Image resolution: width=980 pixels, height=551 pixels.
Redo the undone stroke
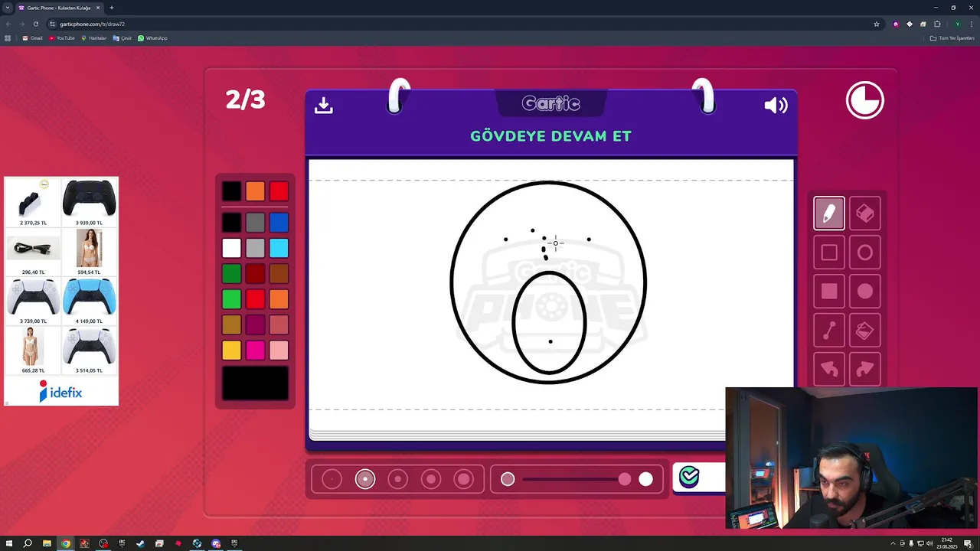(x=865, y=370)
